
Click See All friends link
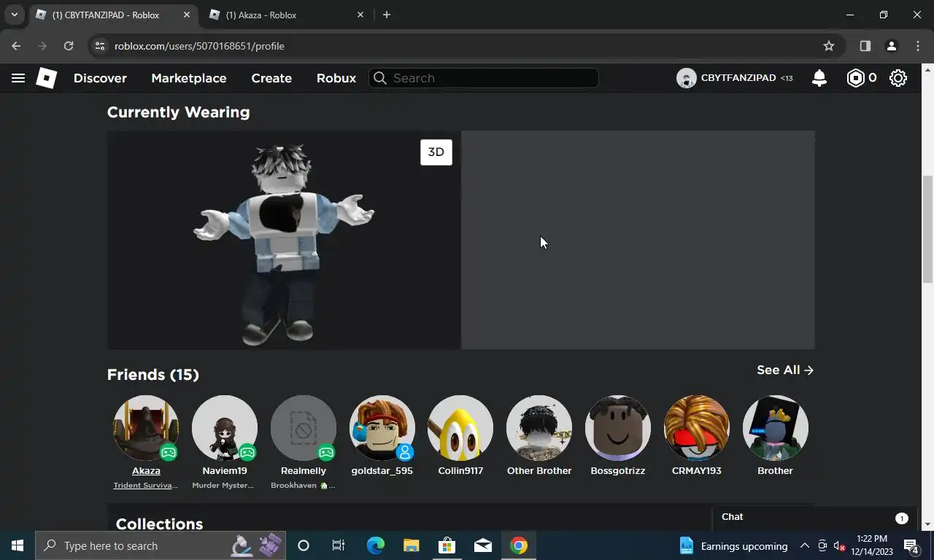(785, 370)
